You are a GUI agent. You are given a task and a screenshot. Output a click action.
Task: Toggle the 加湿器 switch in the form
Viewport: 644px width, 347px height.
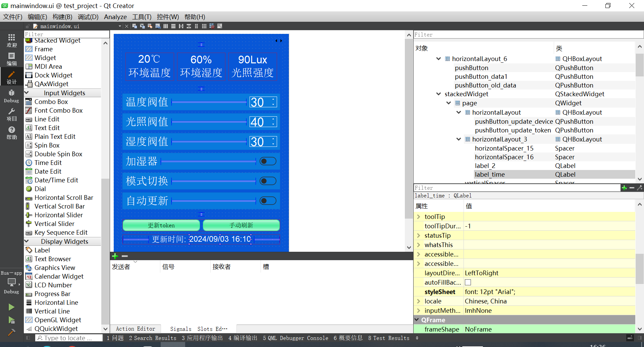(268, 161)
